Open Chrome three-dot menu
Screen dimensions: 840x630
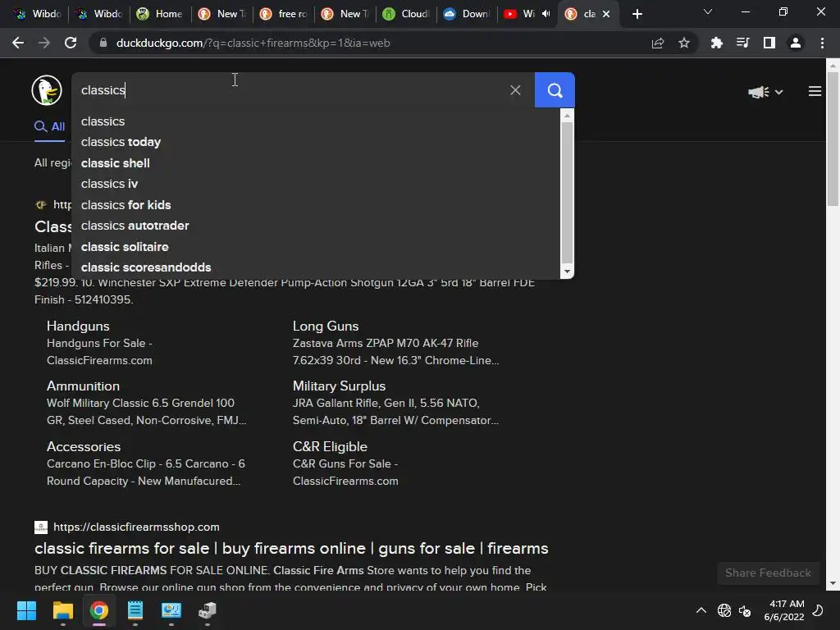point(822,43)
